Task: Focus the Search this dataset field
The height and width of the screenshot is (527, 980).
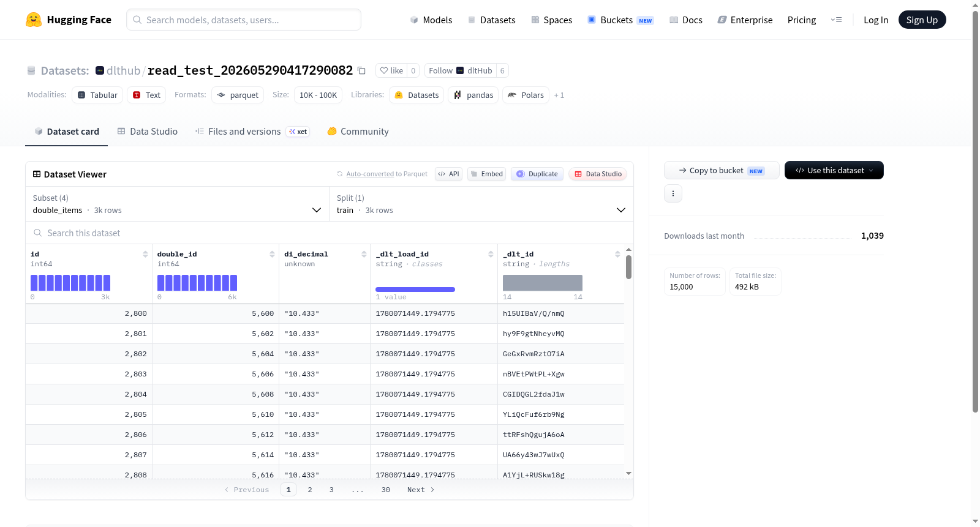Action: click(330, 233)
